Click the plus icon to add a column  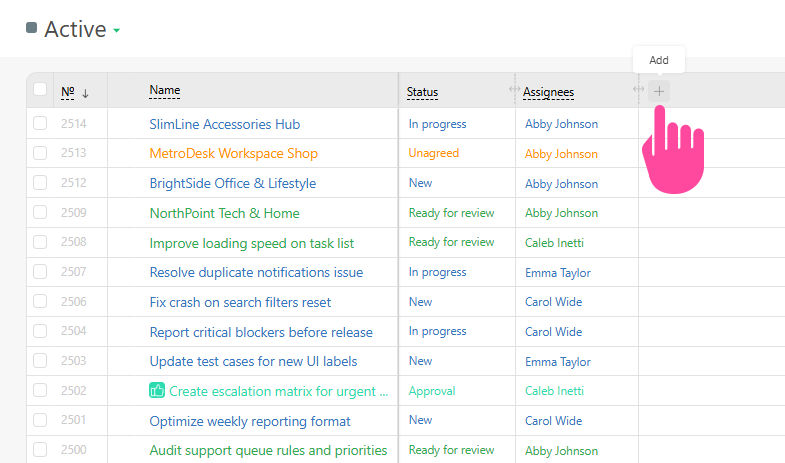coord(658,91)
